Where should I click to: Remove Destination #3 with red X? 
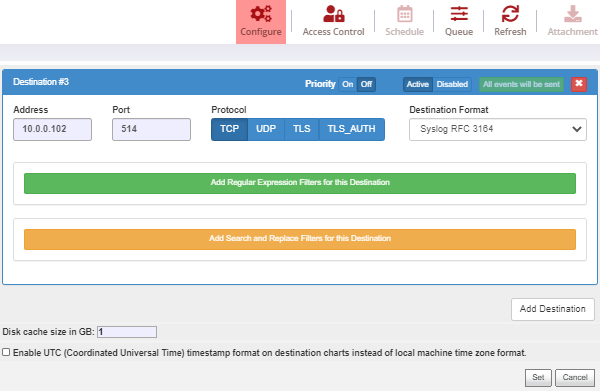pos(579,84)
